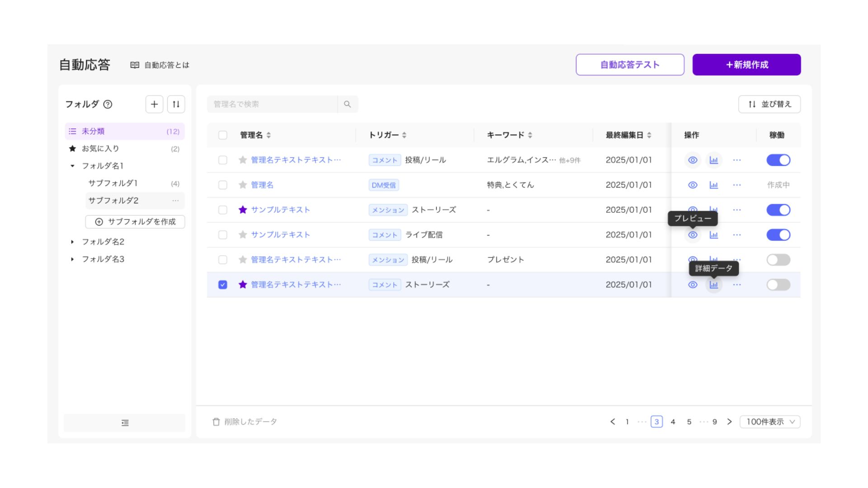Click the add folder plus icon
The image size is (868, 488).
coord(154,104)
